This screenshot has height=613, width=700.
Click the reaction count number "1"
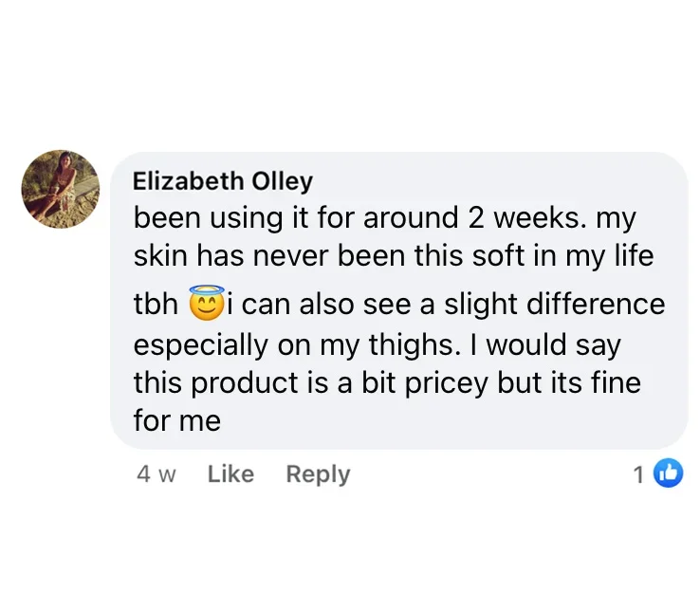[639, 474]
